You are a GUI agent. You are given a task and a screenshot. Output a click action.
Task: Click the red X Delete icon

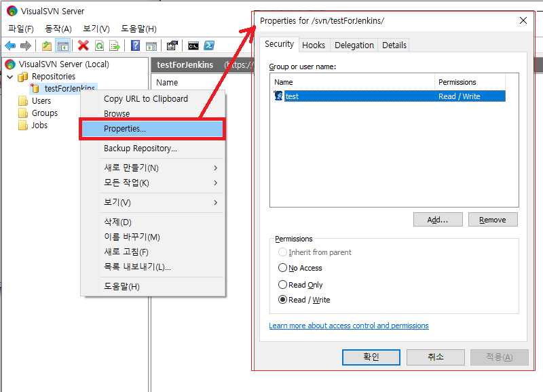coord(83,45)
